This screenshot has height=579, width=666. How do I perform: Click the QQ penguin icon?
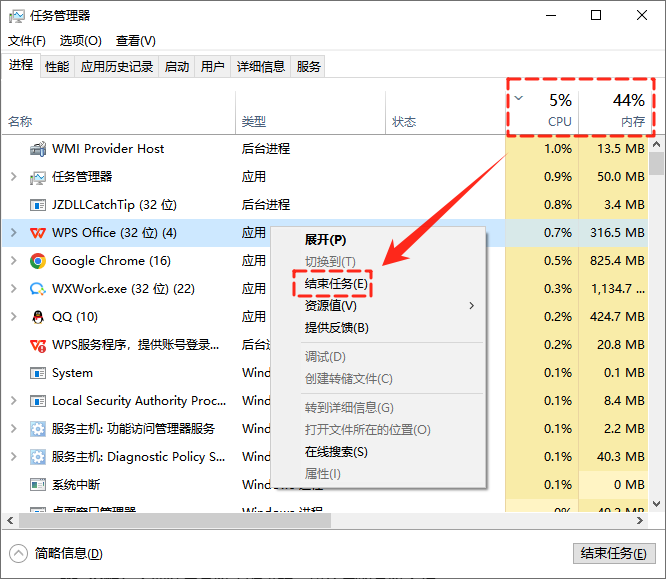[38, 317]
